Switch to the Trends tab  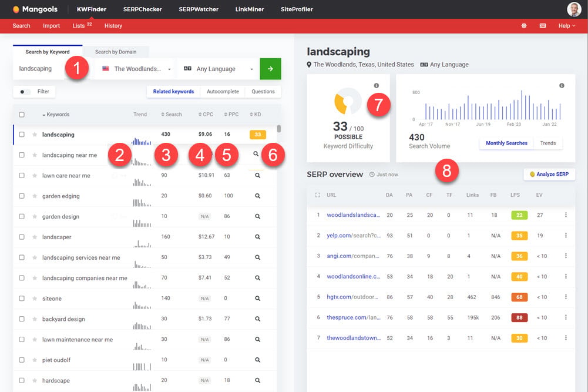click(x=548, y=143)
